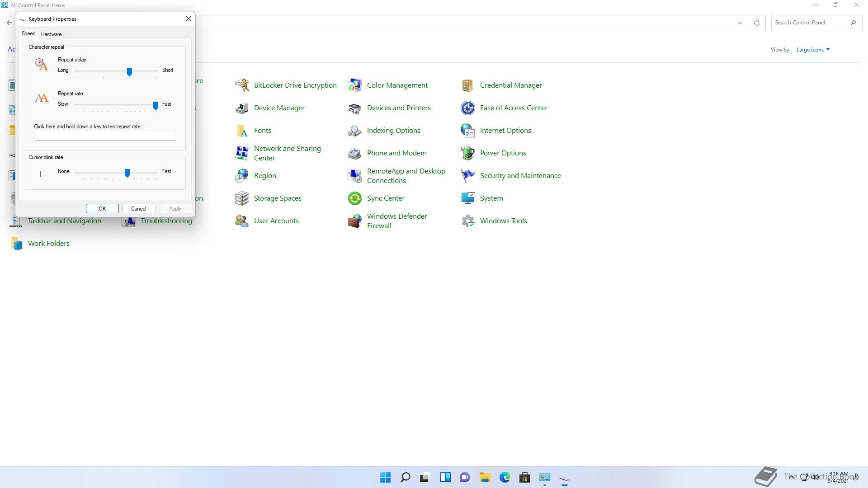Open Network and Sharing Center icon
868x488 pixels.
click(x=242, y=153)
